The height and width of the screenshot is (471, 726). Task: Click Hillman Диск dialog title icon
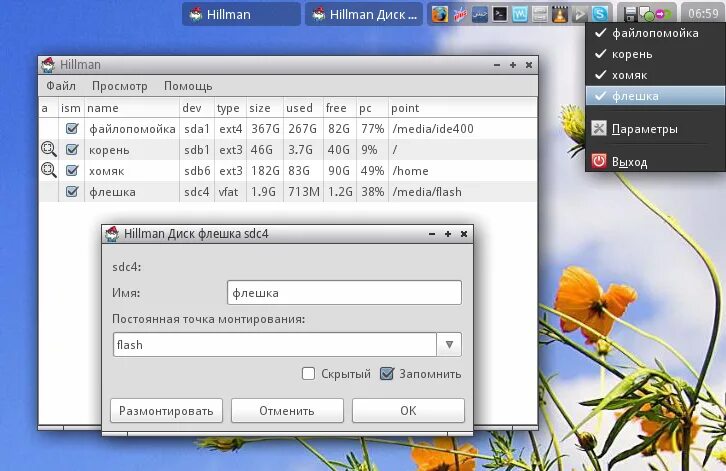tap(112, 234)
